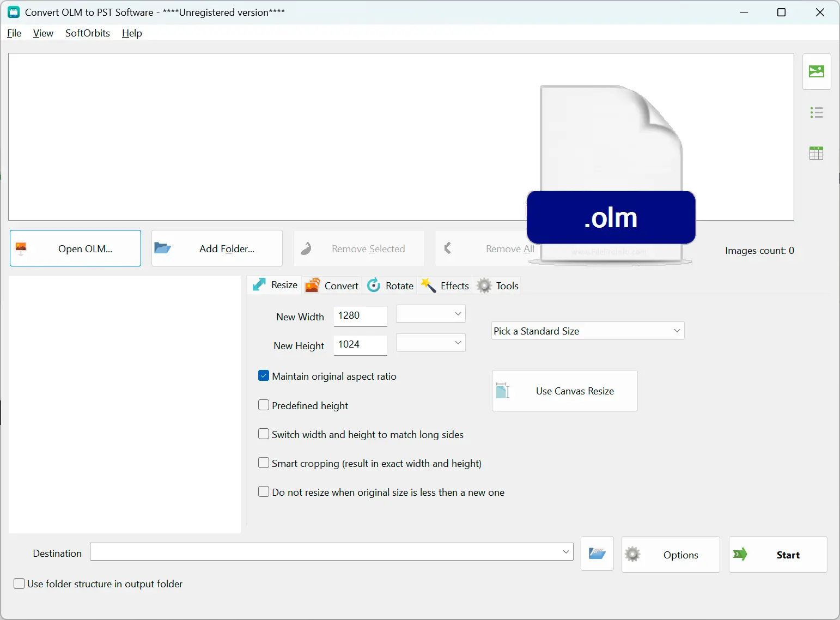Click the app icon in title bar
Screen dimensions: 840x620
click(14, 12)
